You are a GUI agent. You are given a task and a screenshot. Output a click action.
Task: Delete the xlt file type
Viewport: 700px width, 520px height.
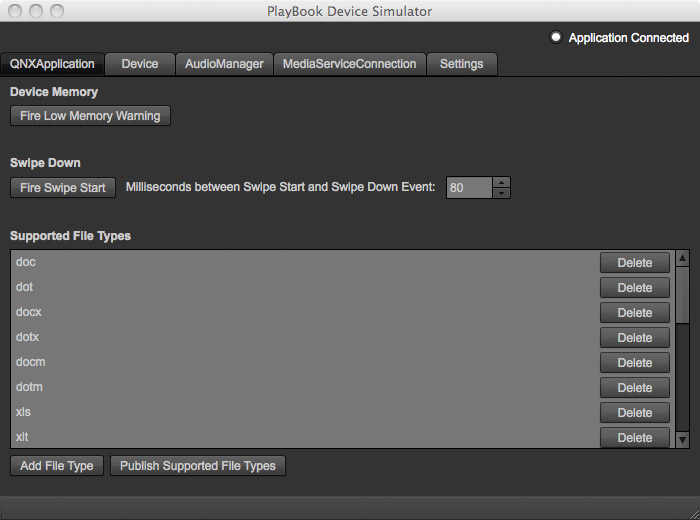pos(635,437)
